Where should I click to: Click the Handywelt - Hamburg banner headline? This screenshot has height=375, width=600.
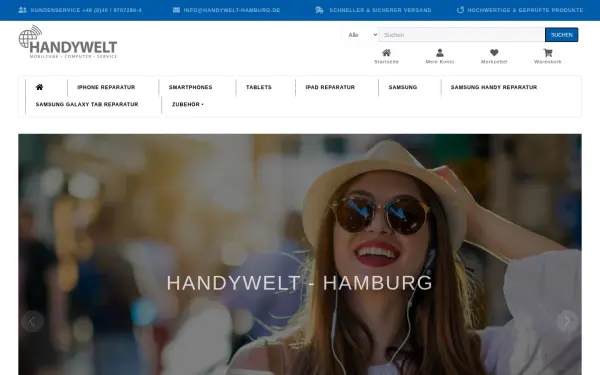(x=300, y=283)
